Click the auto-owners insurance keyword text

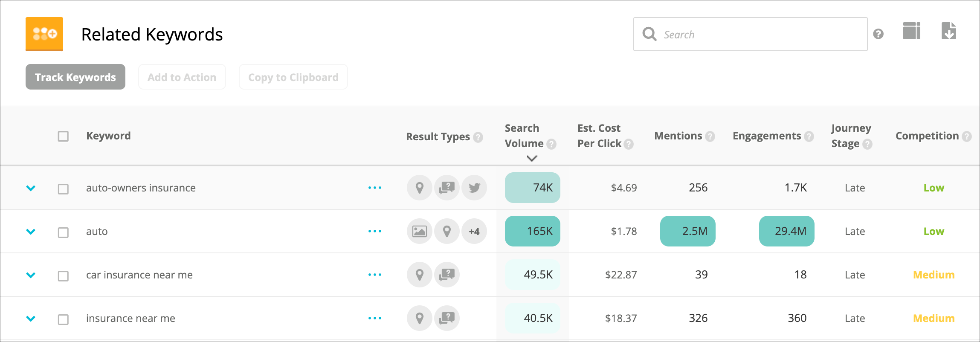(x=141, y=188)
